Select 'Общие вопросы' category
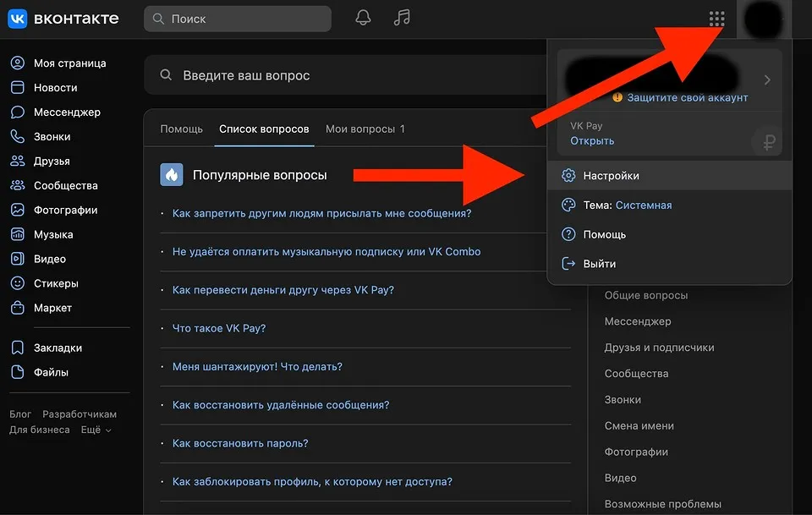 [645, 295]
